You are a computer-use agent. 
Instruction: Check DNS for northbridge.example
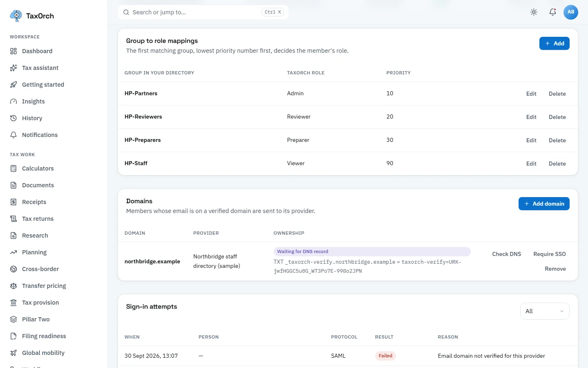click(507, 254)
